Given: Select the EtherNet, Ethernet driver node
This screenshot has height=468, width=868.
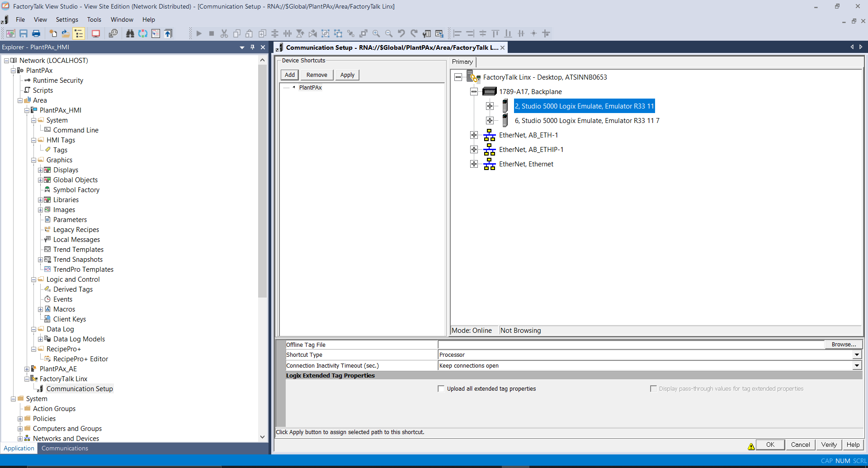Looking at the screenshot, I should coord(526,164).
